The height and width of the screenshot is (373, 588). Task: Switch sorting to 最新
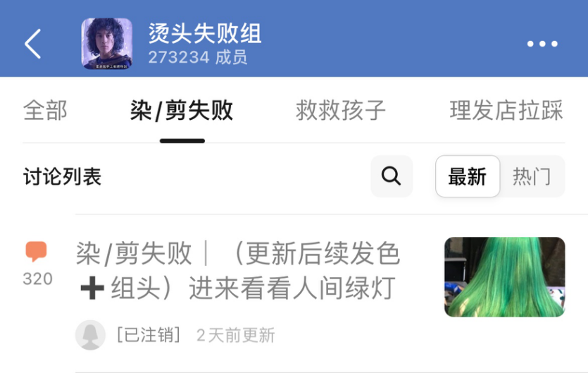coord(468,176)
